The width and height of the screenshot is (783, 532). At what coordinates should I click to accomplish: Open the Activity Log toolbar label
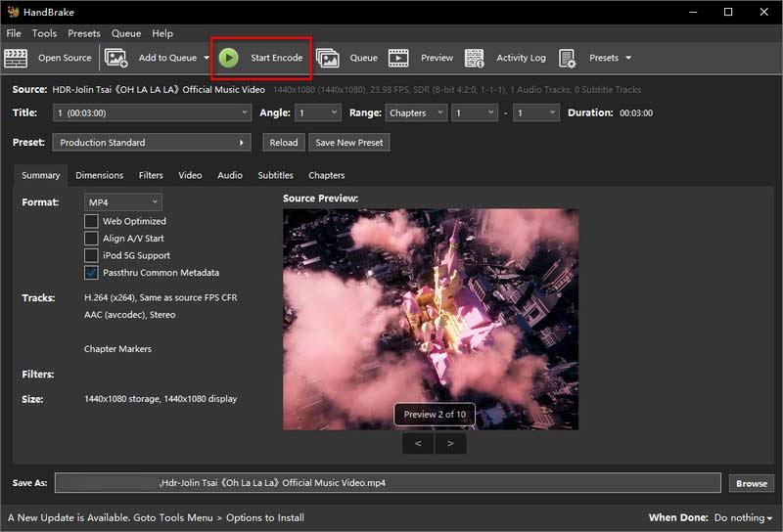521,58
